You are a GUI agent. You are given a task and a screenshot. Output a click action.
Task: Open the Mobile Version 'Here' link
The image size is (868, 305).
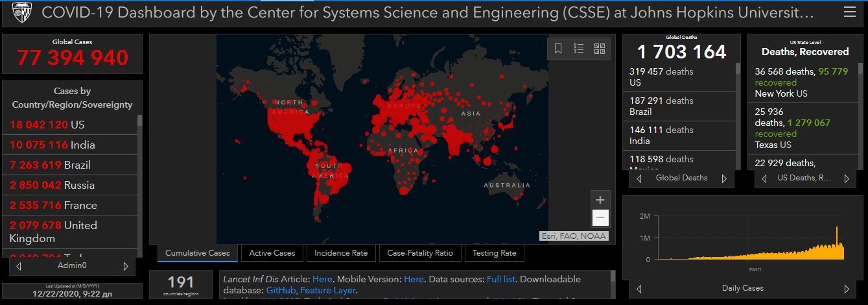coord(414,279)
